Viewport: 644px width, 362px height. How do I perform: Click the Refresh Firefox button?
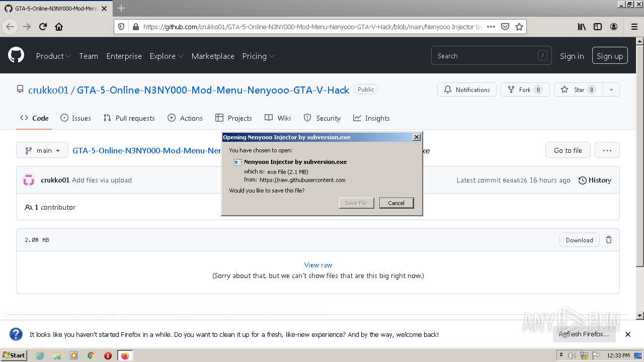click(584, 334)
